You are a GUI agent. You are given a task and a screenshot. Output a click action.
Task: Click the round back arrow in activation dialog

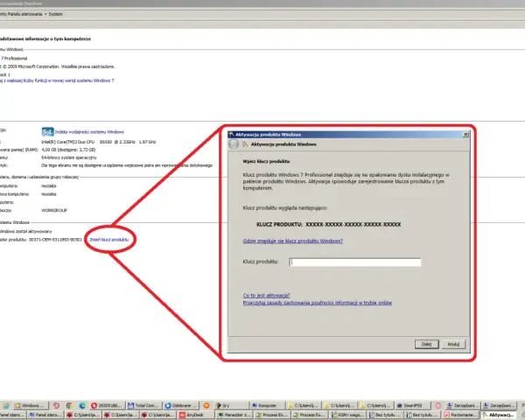coord(234,144)
